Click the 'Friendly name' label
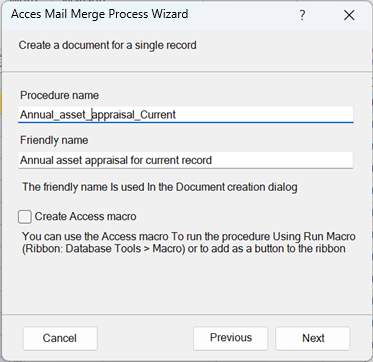This screenshot has height=362, width=373. (x=54, y=140)
